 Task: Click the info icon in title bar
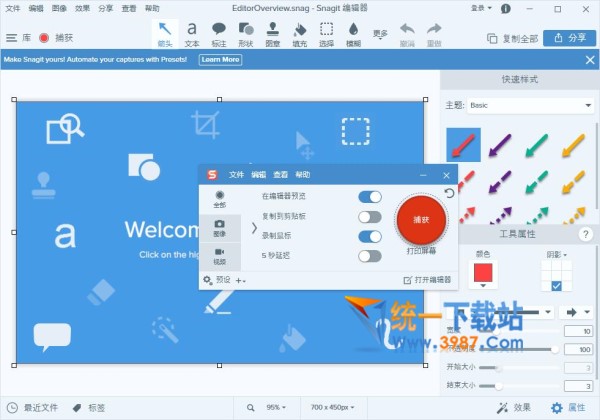point(506,8)
